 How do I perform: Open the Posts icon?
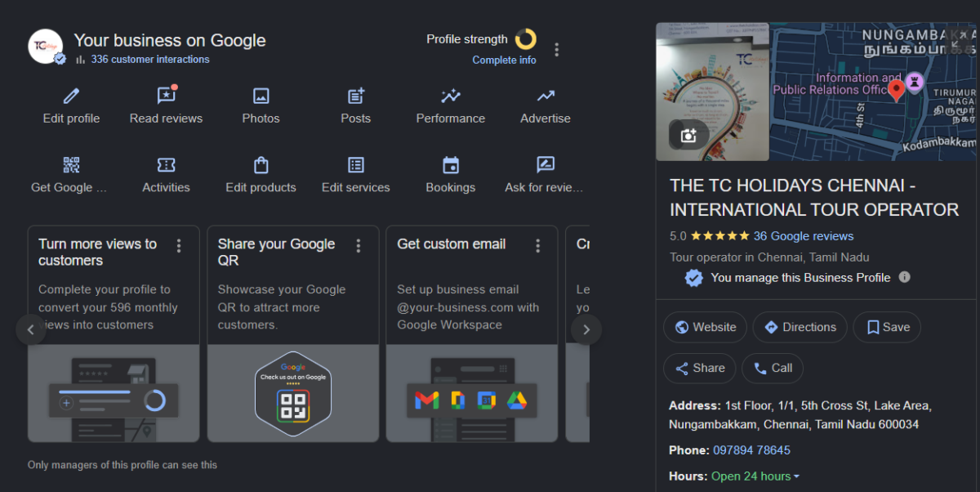click(x=356, y=96)
